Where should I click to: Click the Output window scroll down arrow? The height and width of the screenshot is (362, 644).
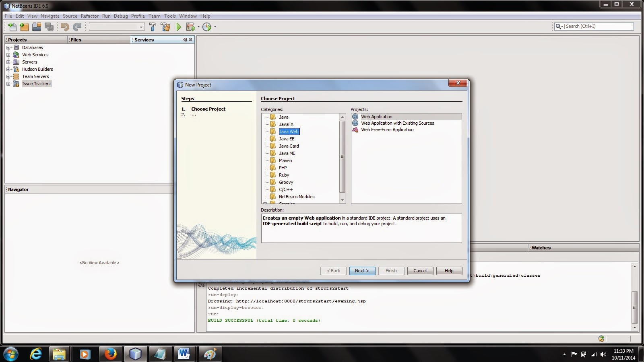(x=635, y=328)
